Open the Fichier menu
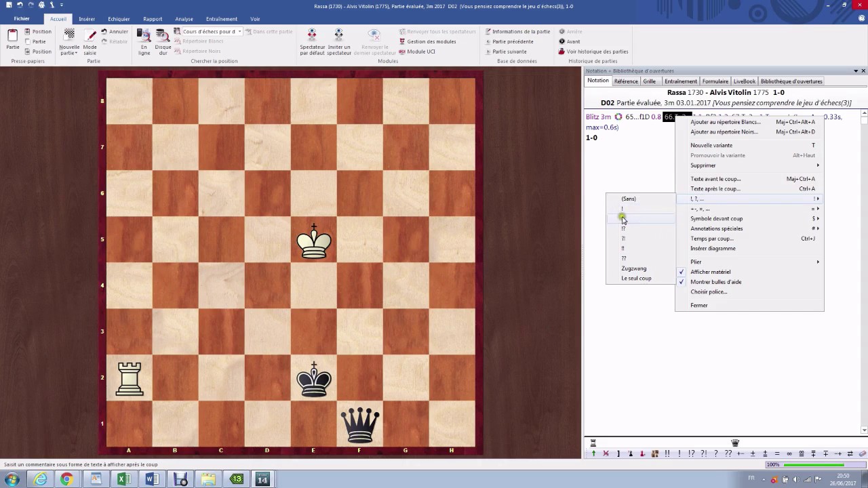 [21, 19]
